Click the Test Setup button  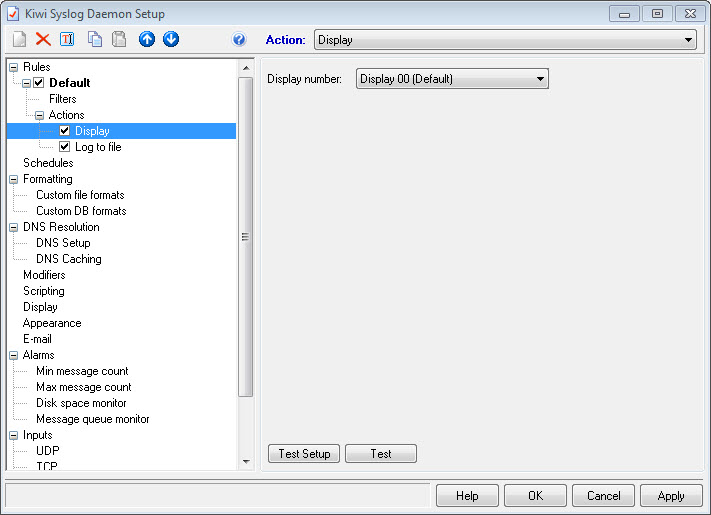click(304, 454)
